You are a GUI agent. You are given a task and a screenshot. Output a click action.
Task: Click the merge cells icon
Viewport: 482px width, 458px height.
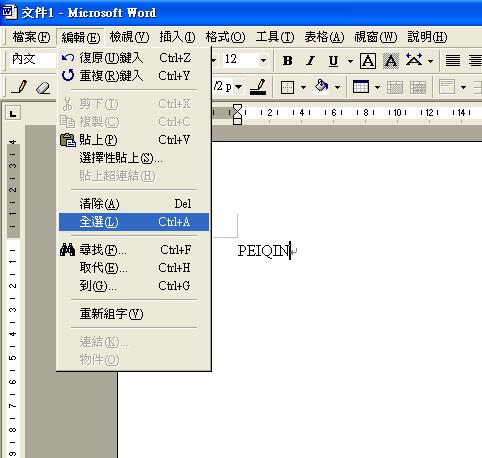click(x=395, y=87)
